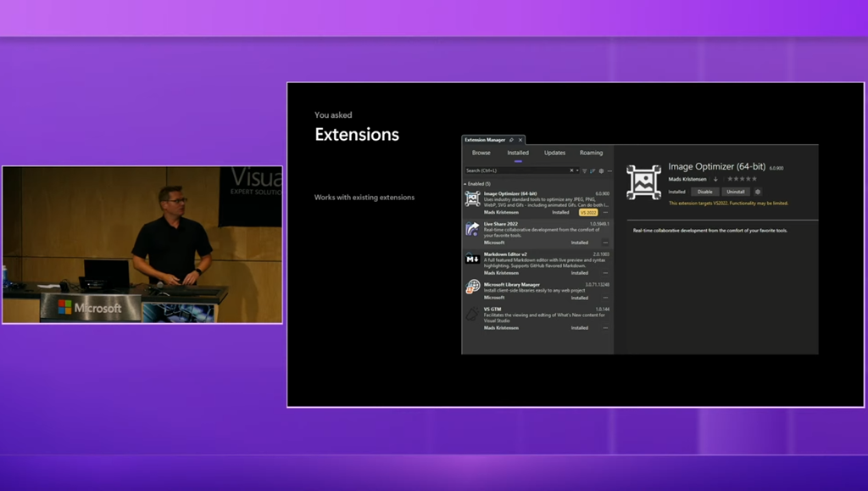Click the Image Optimizer list icon

tap(472, 198)
